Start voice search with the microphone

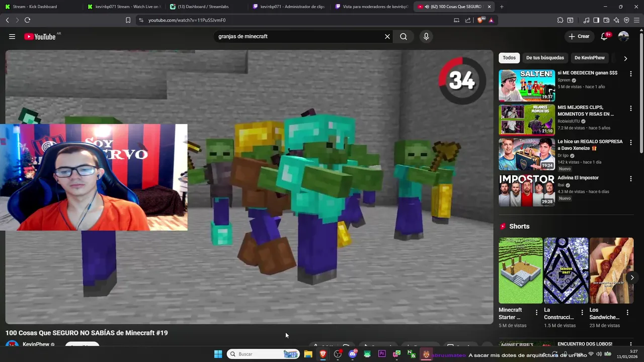[426, 37]
